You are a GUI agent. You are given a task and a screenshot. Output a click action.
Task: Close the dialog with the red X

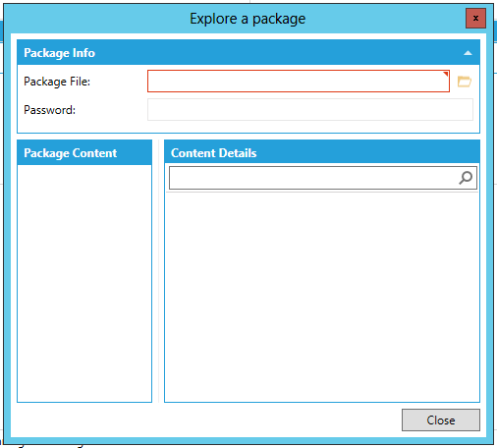pos(475,19)
